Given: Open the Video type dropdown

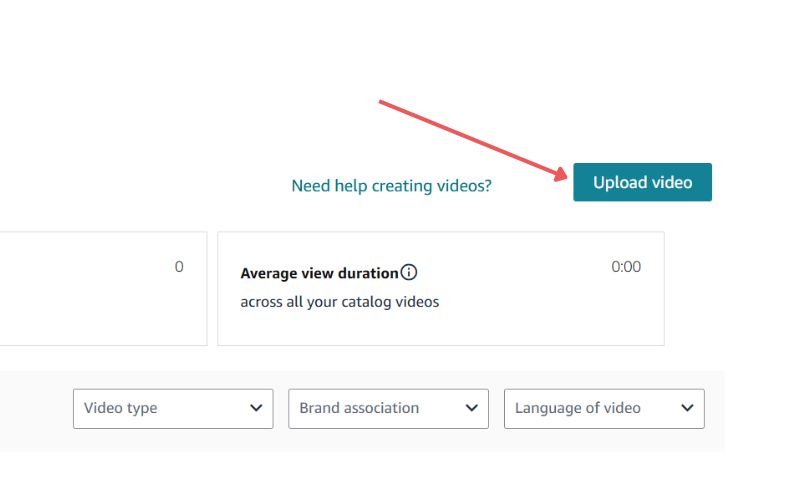Looking at the screenshot, I should [x=173, y=409].
